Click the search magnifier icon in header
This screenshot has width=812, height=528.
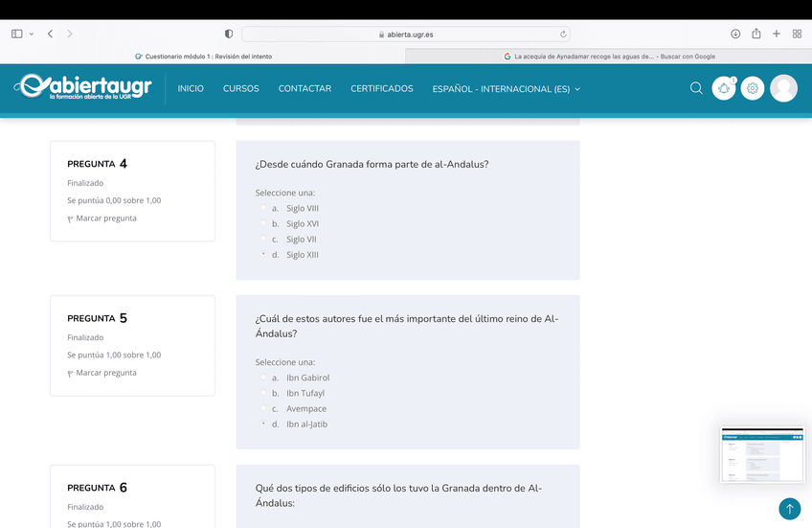tap(696, 88)
